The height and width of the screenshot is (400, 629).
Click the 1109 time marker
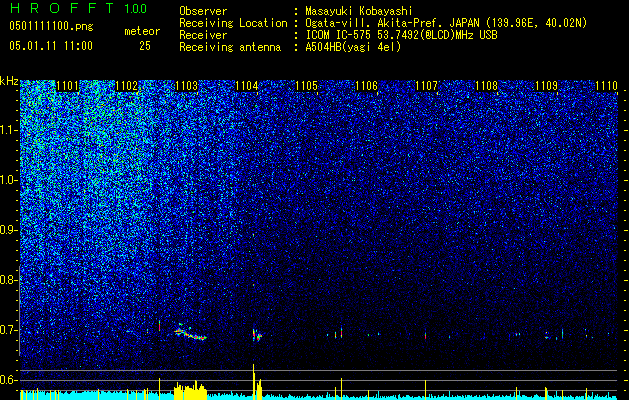546,86
